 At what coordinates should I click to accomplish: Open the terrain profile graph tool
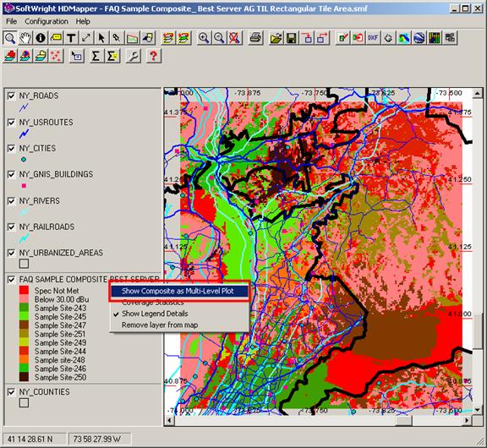click(132, 38)
